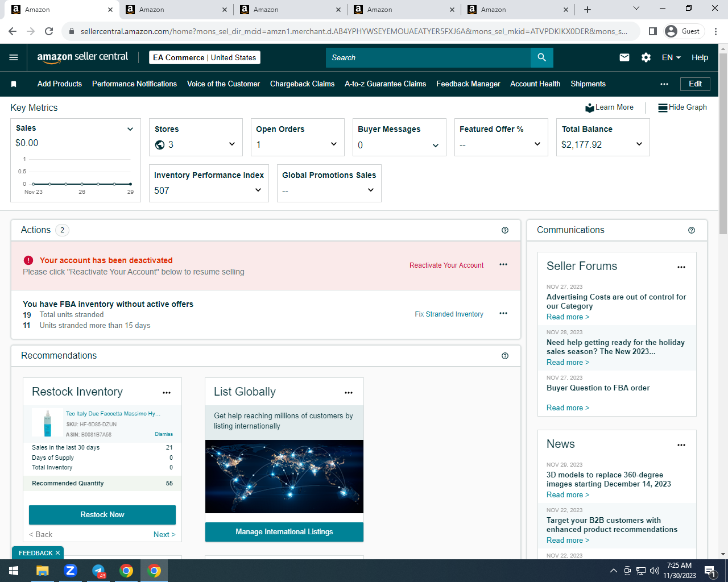Open the EN language dropdown
The width and height of the screenshot is (728, 582).
point(671,57)
